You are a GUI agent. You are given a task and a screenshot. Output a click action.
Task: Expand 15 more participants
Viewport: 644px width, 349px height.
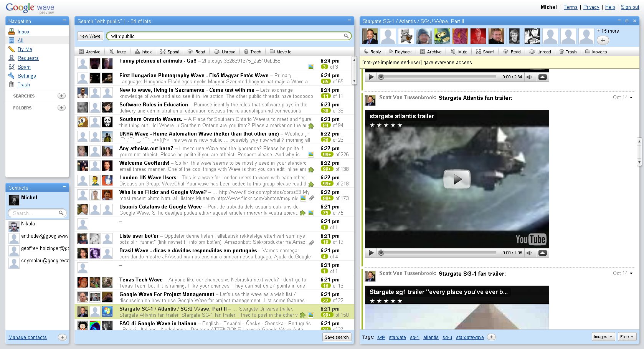608,31
